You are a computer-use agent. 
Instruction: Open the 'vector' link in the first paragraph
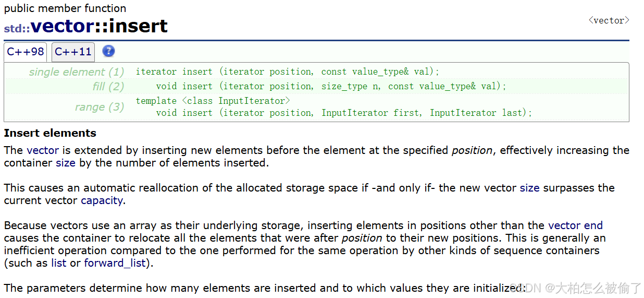coord(43,150)
